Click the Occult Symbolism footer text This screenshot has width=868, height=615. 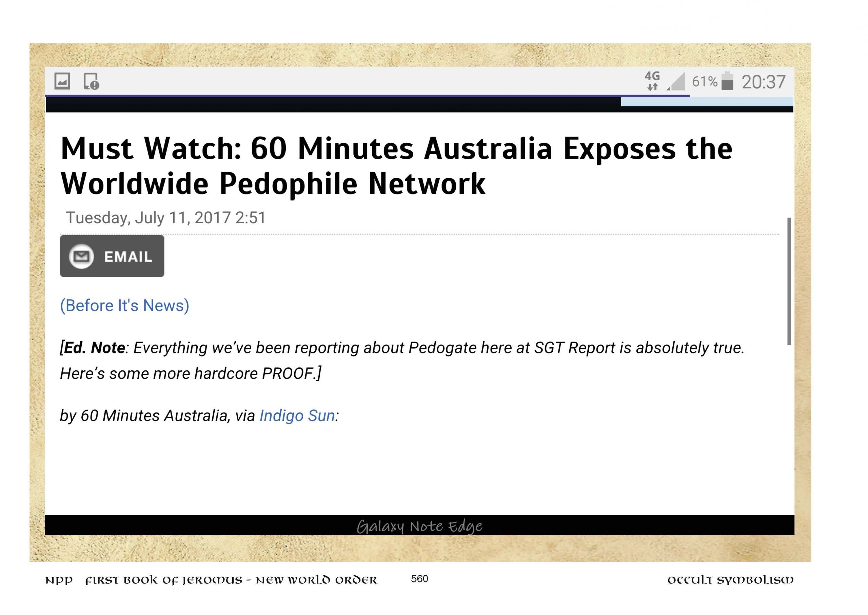[730, 580]
